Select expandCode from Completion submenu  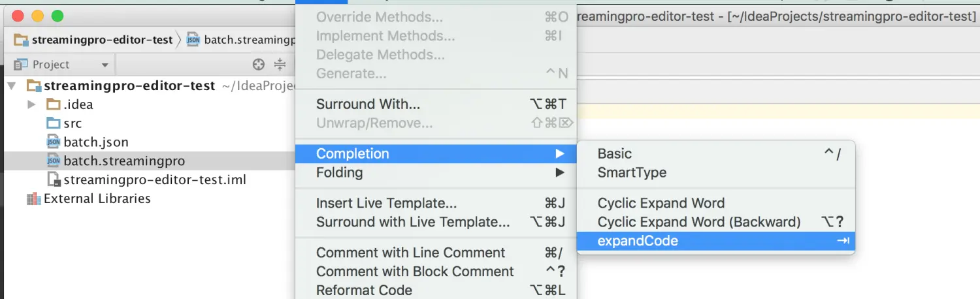pyautogui.click(x=715, y=241)
